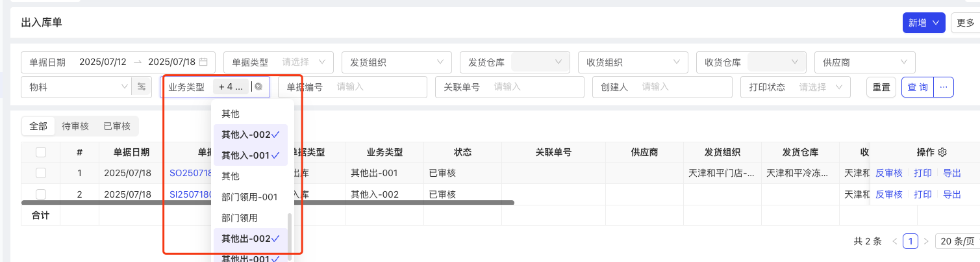Open the 物料 advanced filter icon

(142, 87)
